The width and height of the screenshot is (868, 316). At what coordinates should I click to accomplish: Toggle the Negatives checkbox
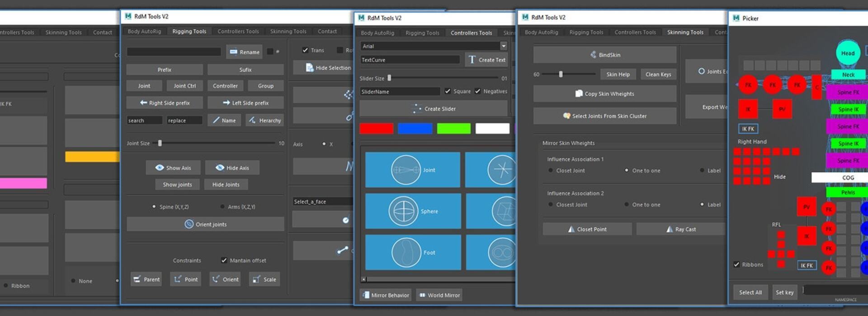point(477,91)
